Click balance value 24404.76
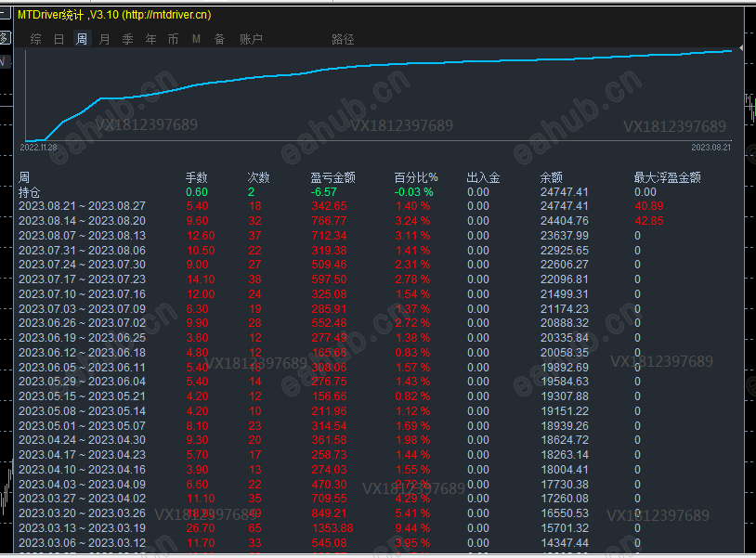 pos(564,221)
